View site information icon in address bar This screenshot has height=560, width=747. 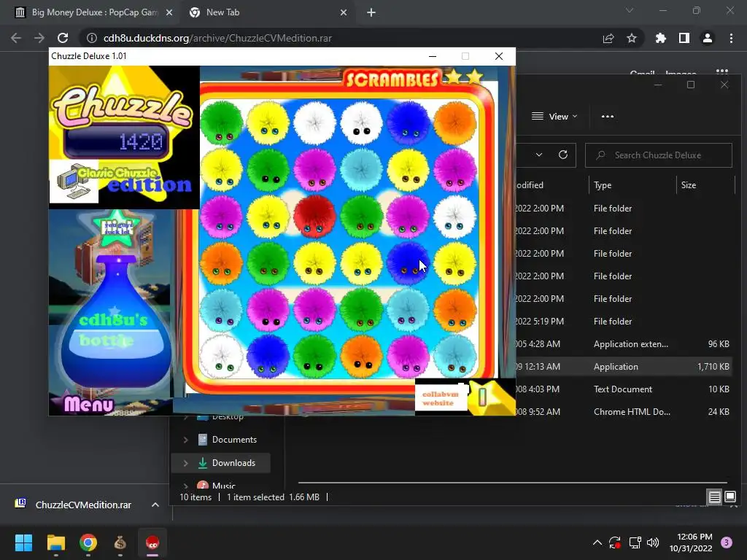(x=91, y=38)
